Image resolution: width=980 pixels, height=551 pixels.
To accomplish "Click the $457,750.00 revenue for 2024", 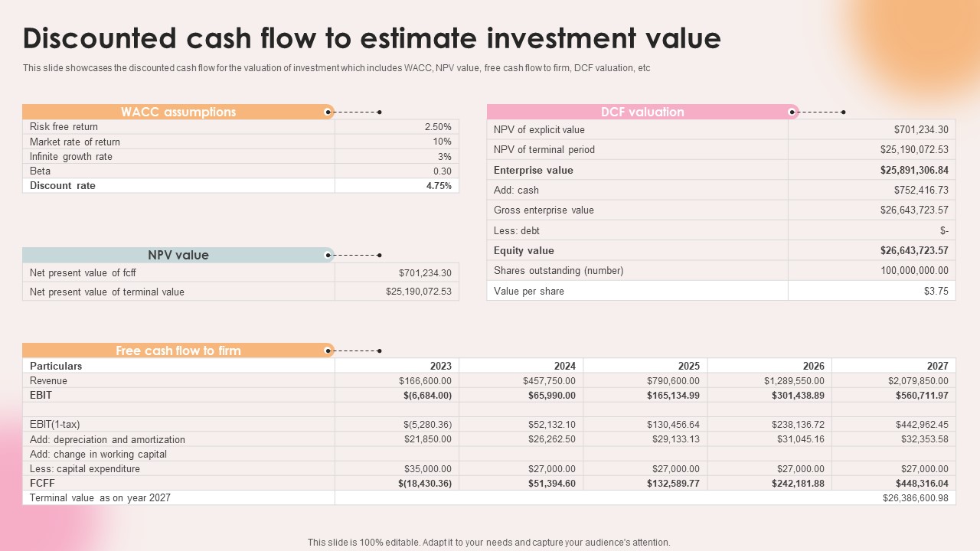I will pyautogui.click(x=549, y=380).
